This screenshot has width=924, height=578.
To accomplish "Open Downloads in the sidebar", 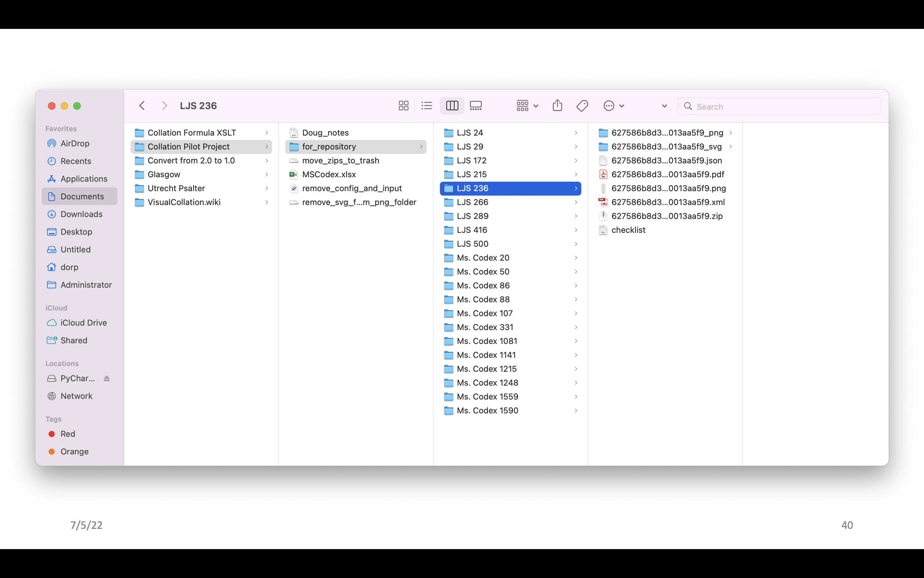I will 80,214.
